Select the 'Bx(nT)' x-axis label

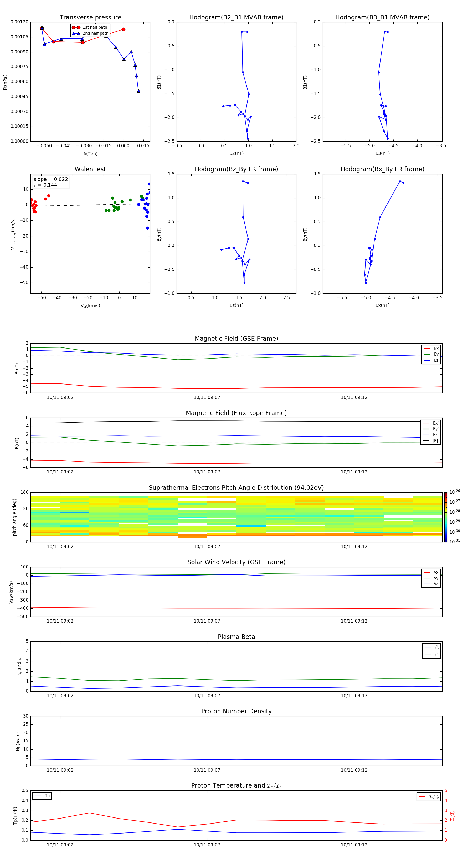coord(382,306)
